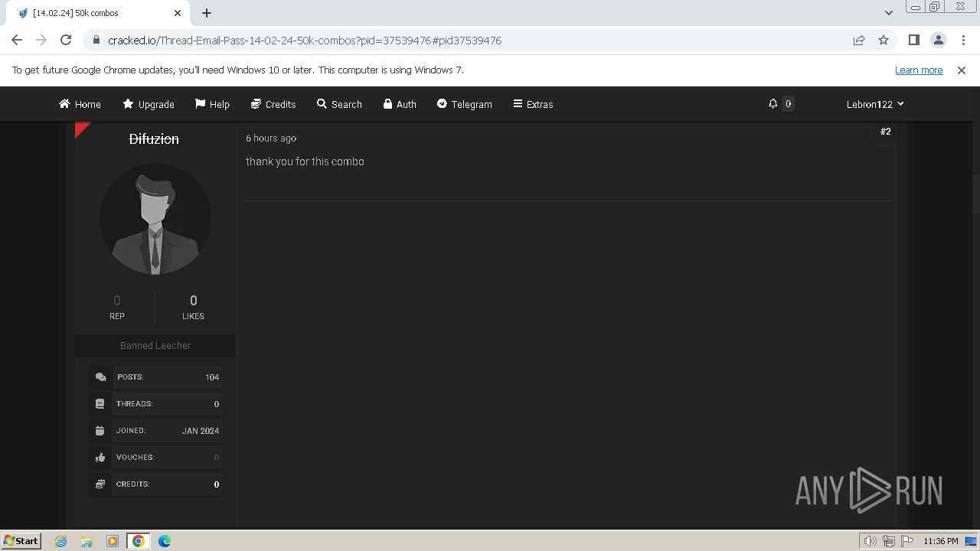Click the network tray icon
The height and width of the screenshot is (551, 980).
[889, 541]
